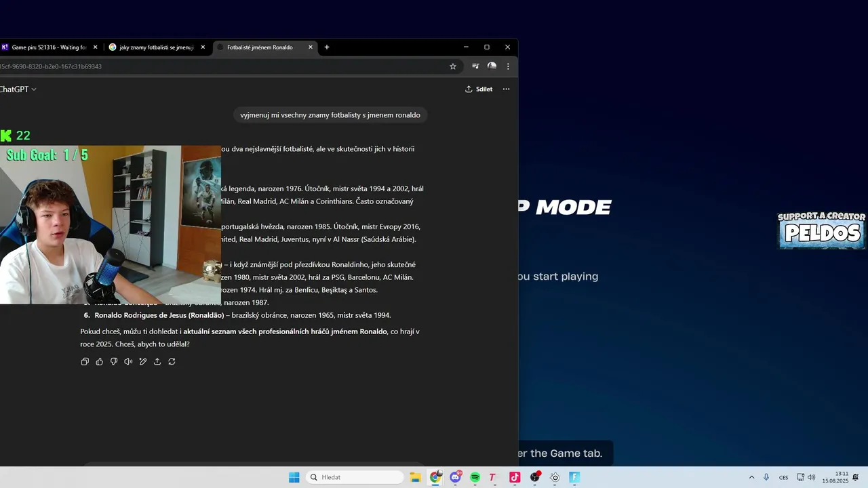Viewport: 868px width, 488px height.
Task: Click the Support a Creator Peldos banner
Action: click(821, 230)
